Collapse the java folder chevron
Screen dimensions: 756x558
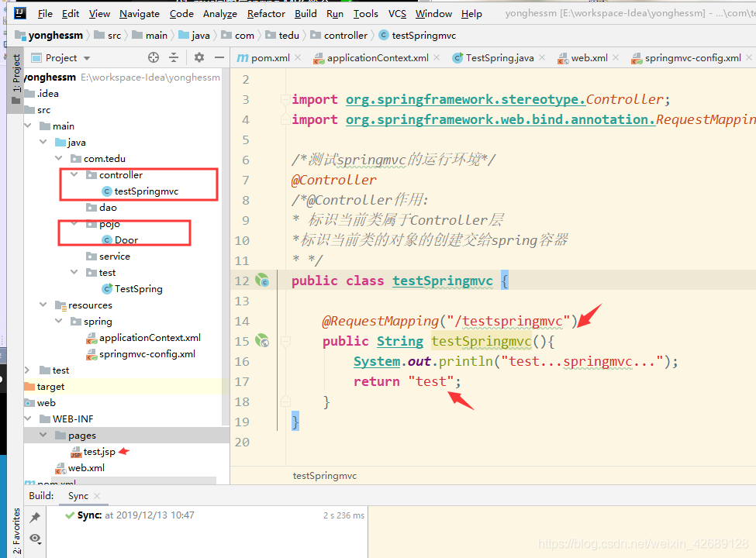[x=43, y=142]
